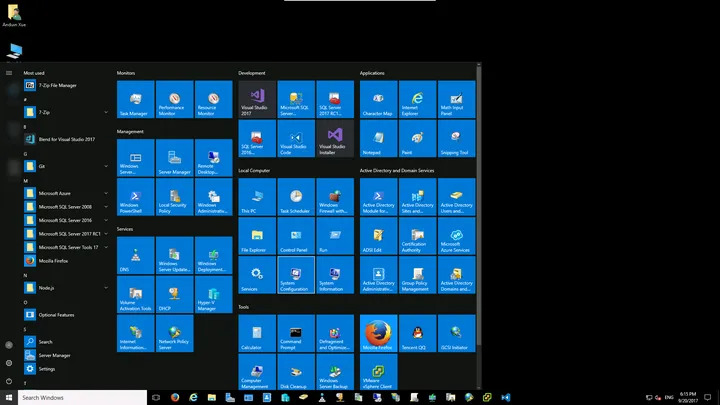Viewport: 720px width, 405px height.
Task: Open the System Configuration tile
Action: [296, 275]
